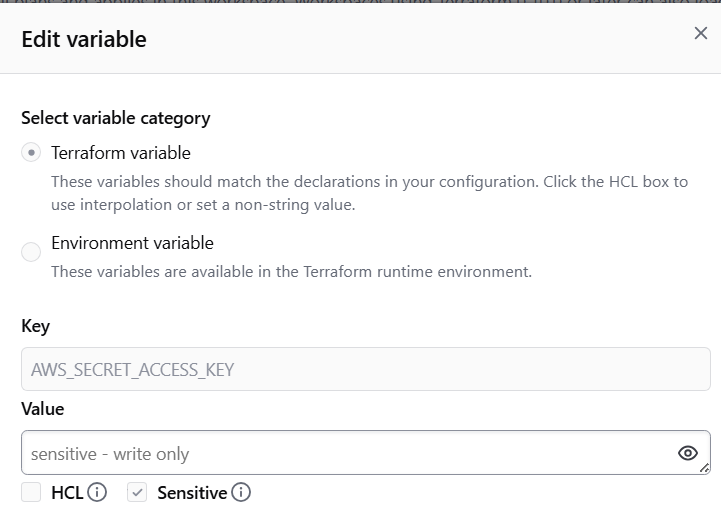The width and height of the screenshot is (721, 511).
Task: Click the Terraform runtime environment description text
Action: (x=291, y=271)
